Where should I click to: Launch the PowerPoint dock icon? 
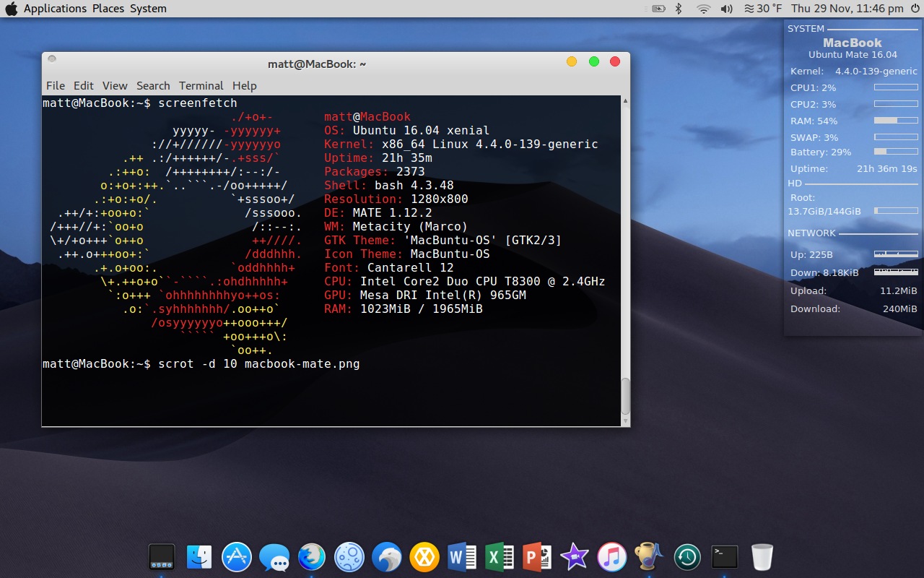[537, 556]
